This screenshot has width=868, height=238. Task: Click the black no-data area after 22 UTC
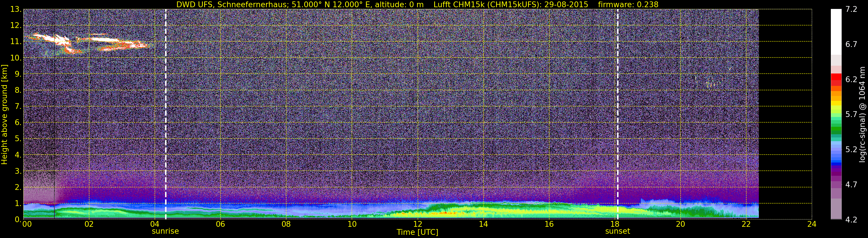click(785, 114)
